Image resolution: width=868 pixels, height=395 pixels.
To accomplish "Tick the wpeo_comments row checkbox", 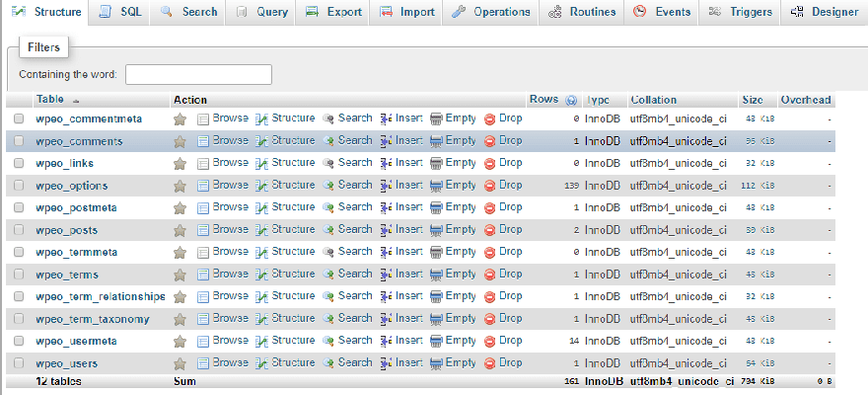I will 19,140.
